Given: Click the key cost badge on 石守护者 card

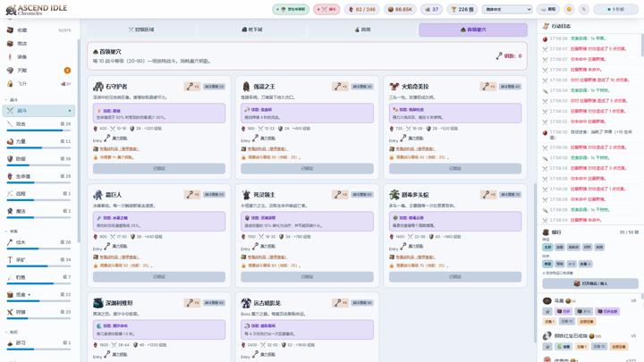Looking at the screenshot, I should pyautogui.click(x=191, y=86).
